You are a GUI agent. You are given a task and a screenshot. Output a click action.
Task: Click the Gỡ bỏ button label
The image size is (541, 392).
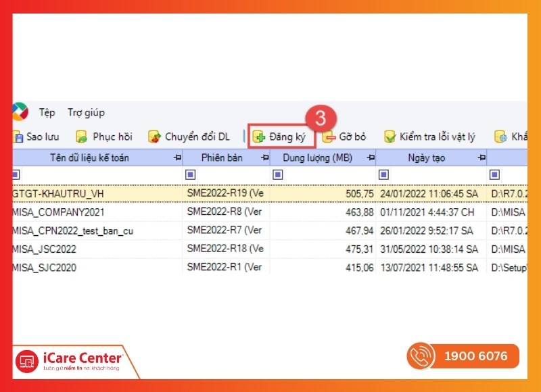pyautogui.click(x=352, y=137)
